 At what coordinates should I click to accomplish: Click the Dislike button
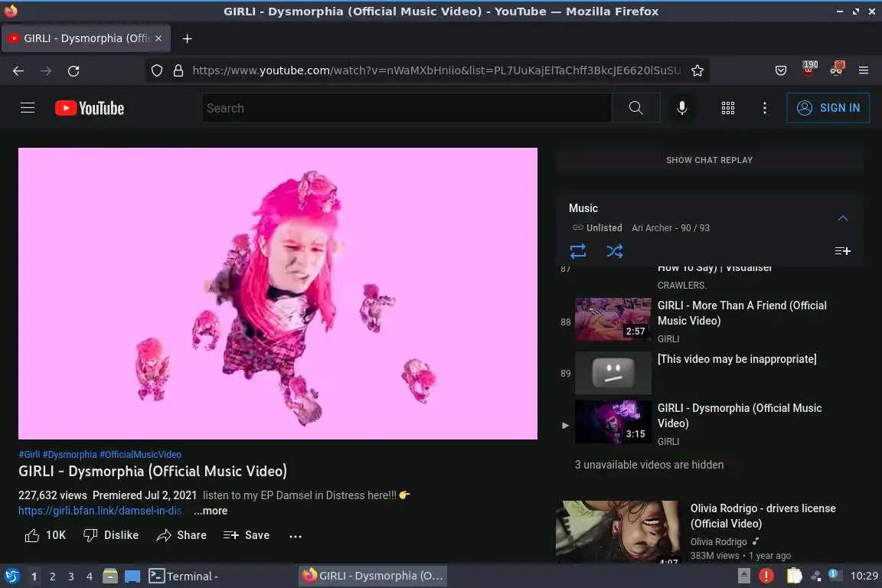[111, 535]
